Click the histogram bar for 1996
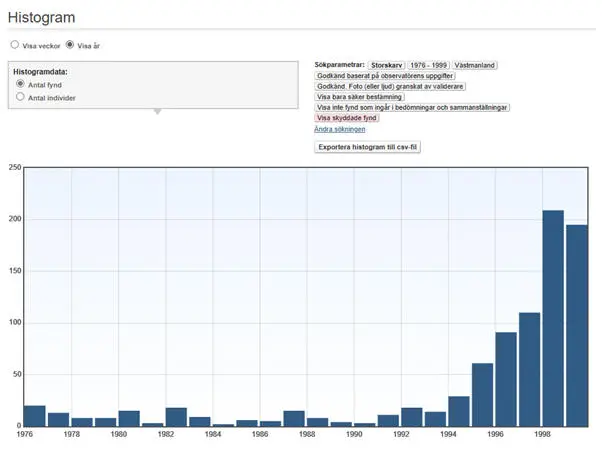The image size is (602, 449). tap(506, 378)
